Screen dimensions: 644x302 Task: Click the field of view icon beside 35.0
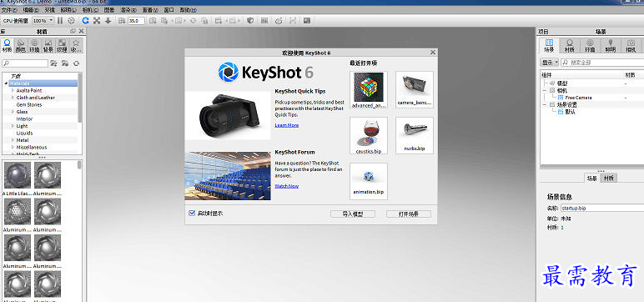[x=122, y=21]
